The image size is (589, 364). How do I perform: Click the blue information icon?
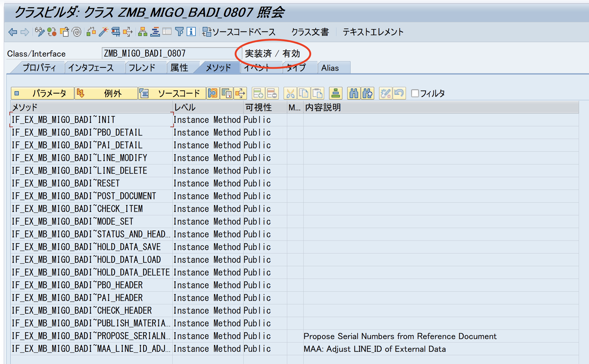point(191,32)
